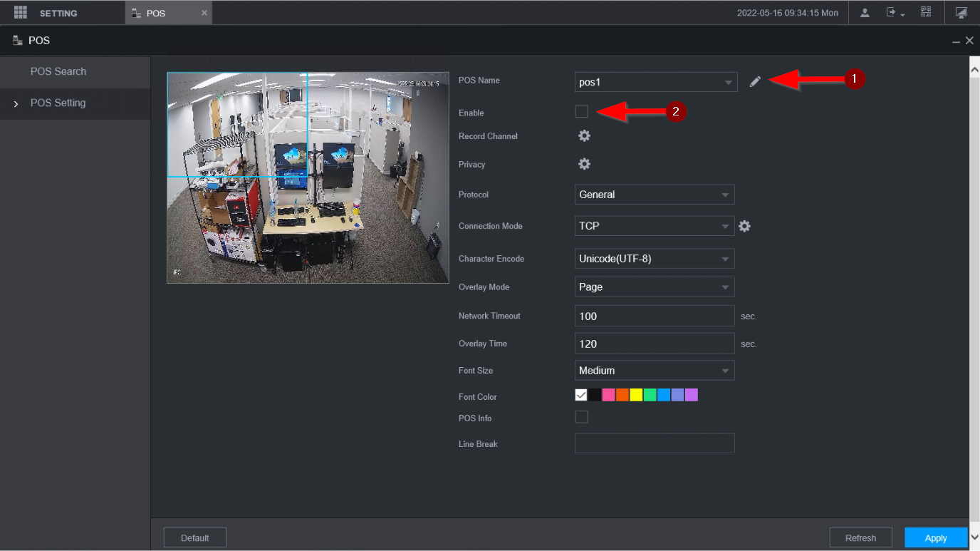Open POS Search in the sidebar
Viewport: 980px width, 551px height.
(58, 71)
